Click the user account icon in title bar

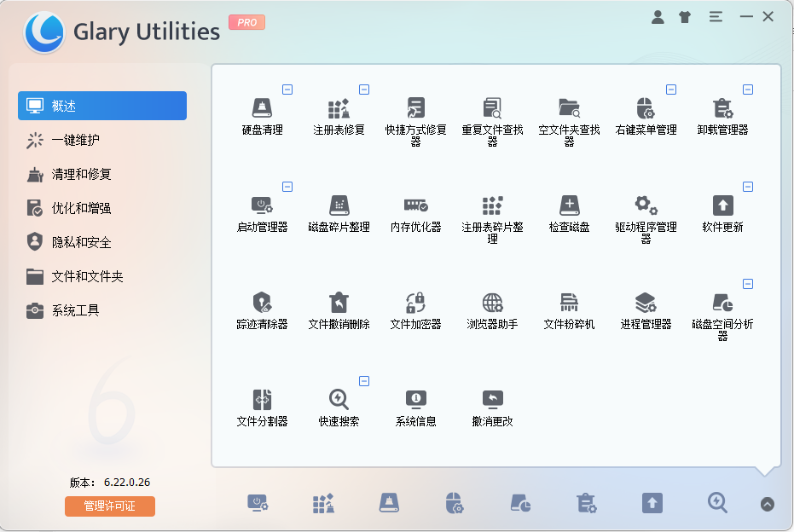(658, 16)
